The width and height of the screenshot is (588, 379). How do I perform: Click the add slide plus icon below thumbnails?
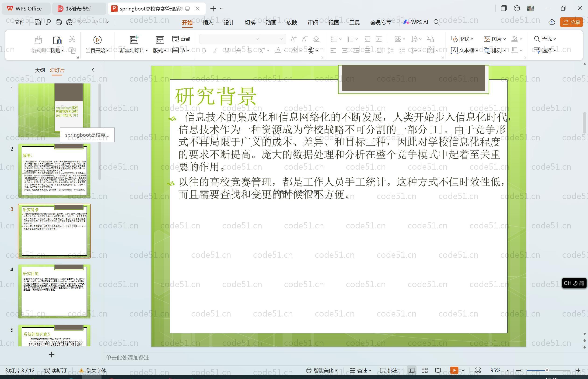(x=52, y=355)
